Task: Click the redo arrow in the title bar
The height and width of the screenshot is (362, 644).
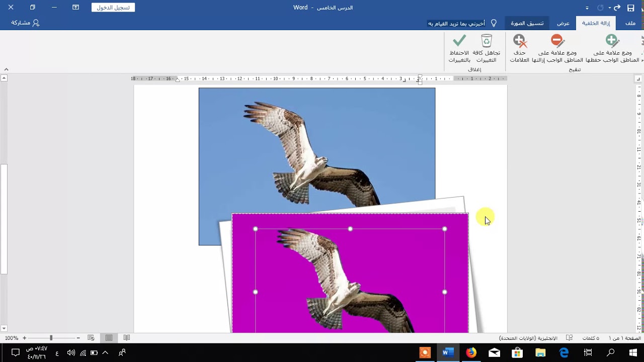Action: (x=617, y=8)
